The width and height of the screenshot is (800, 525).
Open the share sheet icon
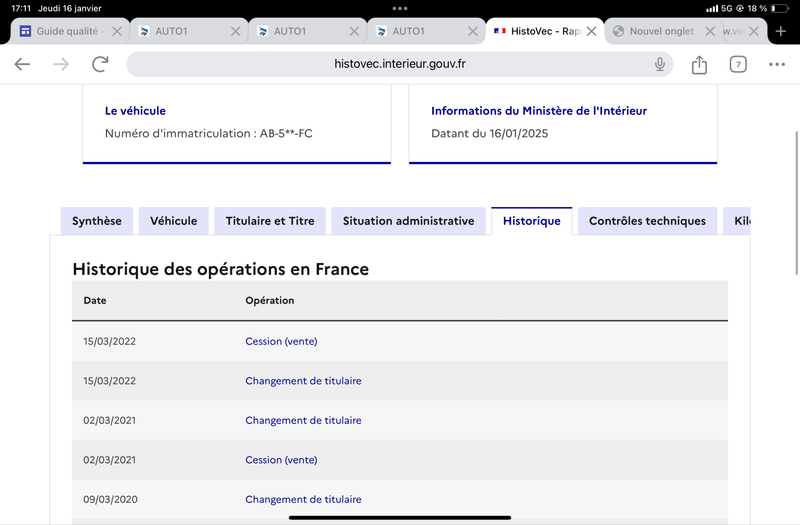click(699, 64)
